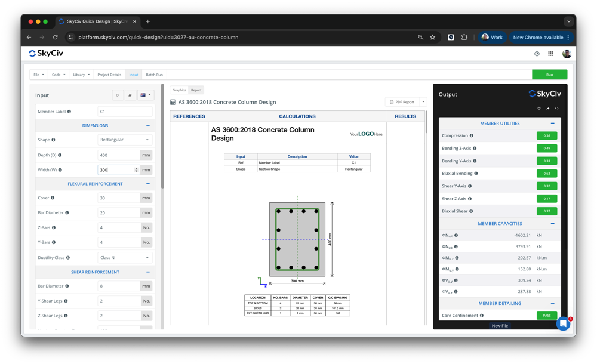Image resolution: width=597 pixels, height=364 pixels.
Task: Click the green Run button
Action: (549, 75)
